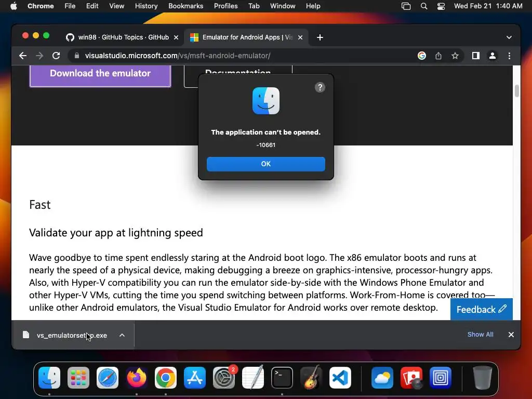The width and height of the screenshot is (532, 399).
Task: Close the Emulator for Android Apps tab
Action: (x=300, y=37)
